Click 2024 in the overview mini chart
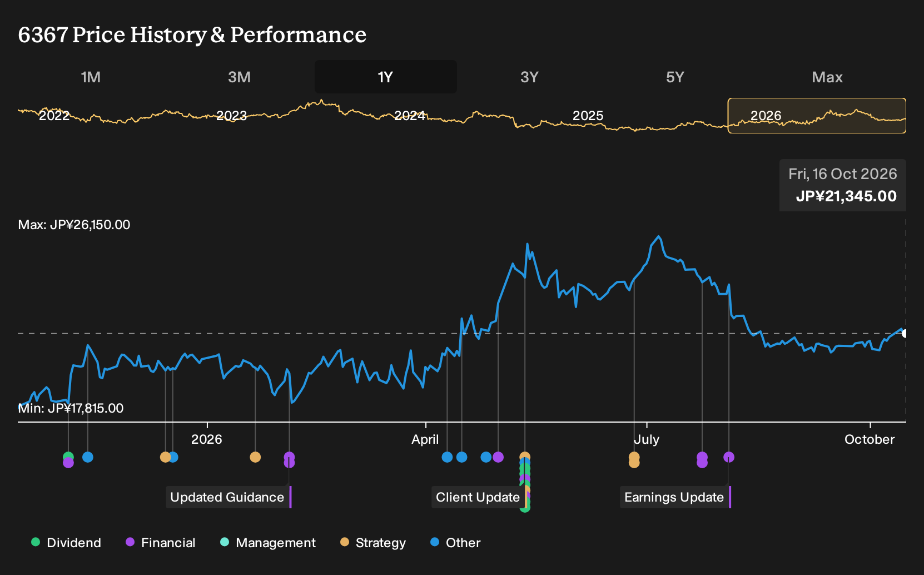The image size is (924, 575). pyautogui.click(x=410, y=116)
